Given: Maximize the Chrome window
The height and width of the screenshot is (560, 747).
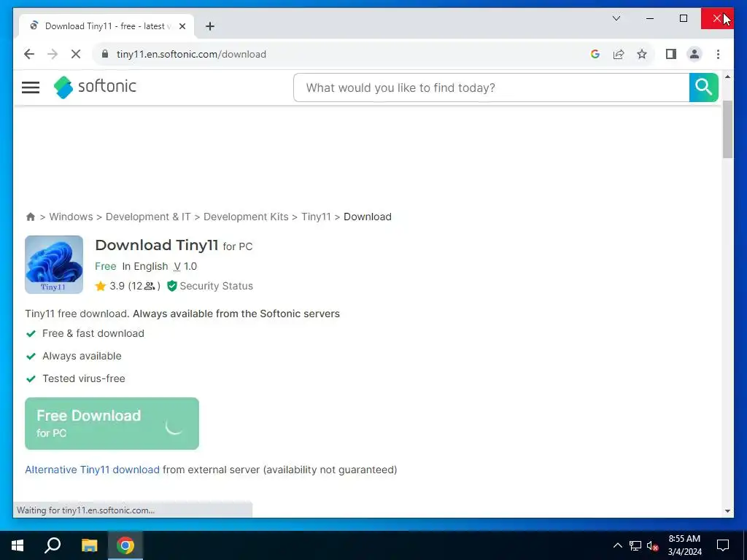Looking at the screenshot, I should coord(684,18).
